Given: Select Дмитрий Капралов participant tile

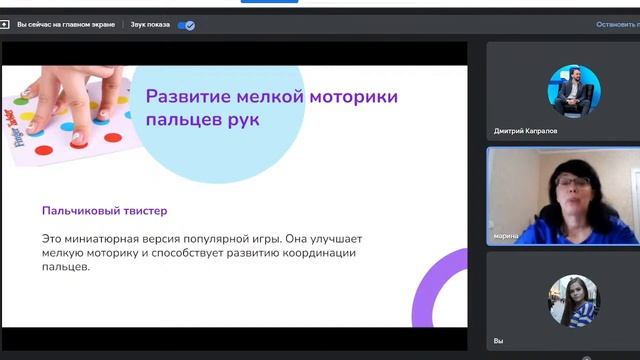Looking at the screenshot, I should pyautogui.click(x=563, y=91).
